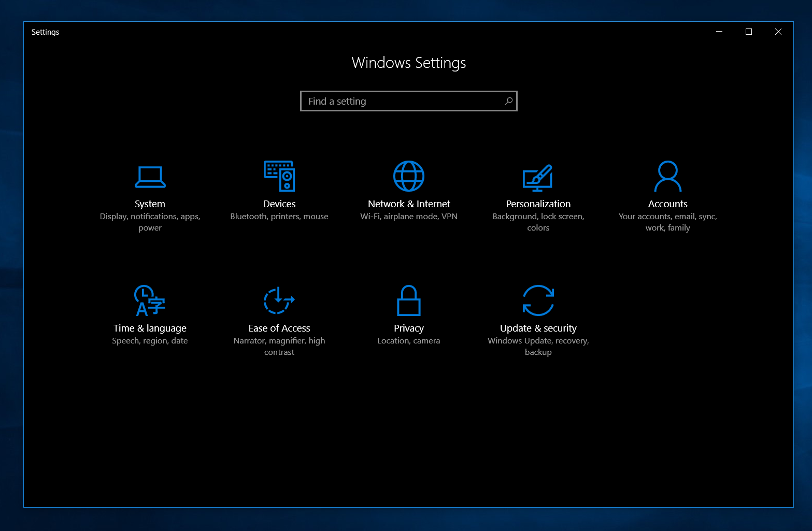Click the text "Narrator, magnifier, high contrast"

(x=279, y=347)
